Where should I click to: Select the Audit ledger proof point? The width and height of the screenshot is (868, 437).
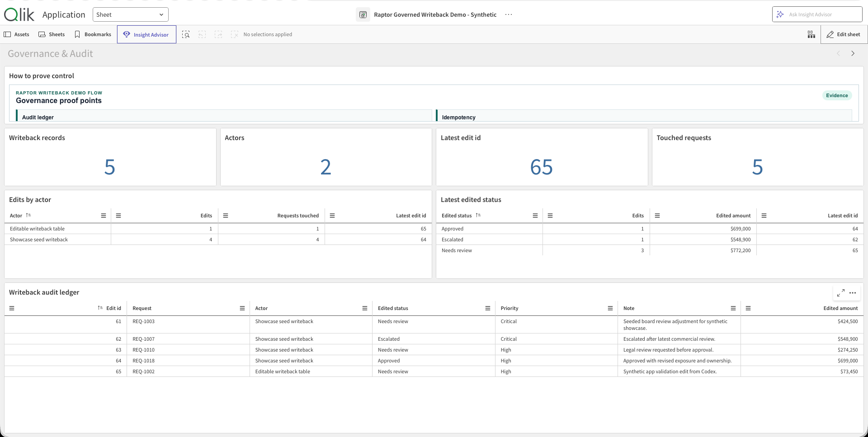[224, 116]
